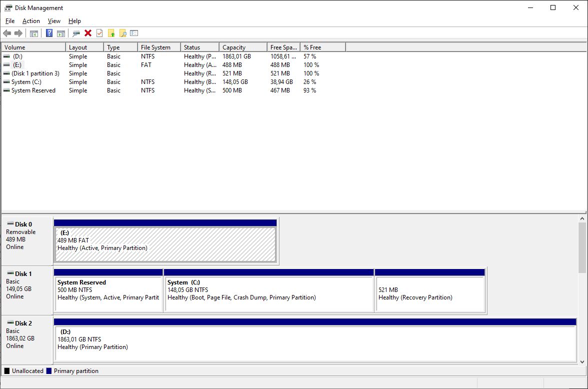Select the 521 MB Recovery Partition block

[430, 293]
